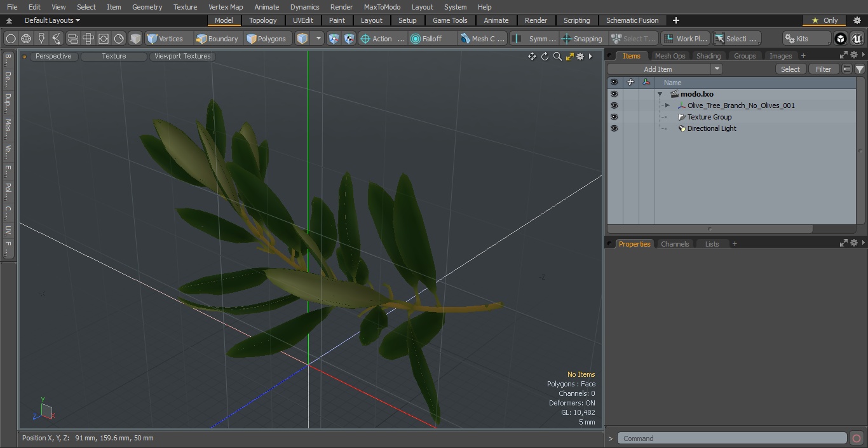The width and height of the screenshot is (868, 448).
Task: Toggle visibility of modo.lxo scene
Action: [x=614, y=94]
